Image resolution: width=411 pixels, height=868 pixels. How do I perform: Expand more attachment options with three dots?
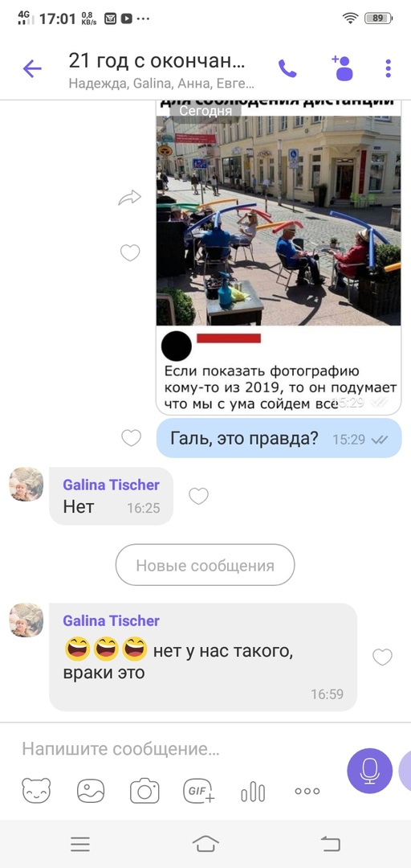click(x=307, y=791)
